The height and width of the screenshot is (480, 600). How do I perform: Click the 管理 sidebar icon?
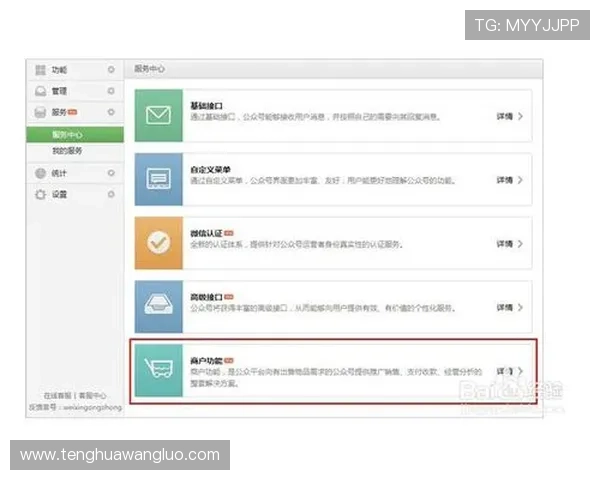(x=40, y=91)
